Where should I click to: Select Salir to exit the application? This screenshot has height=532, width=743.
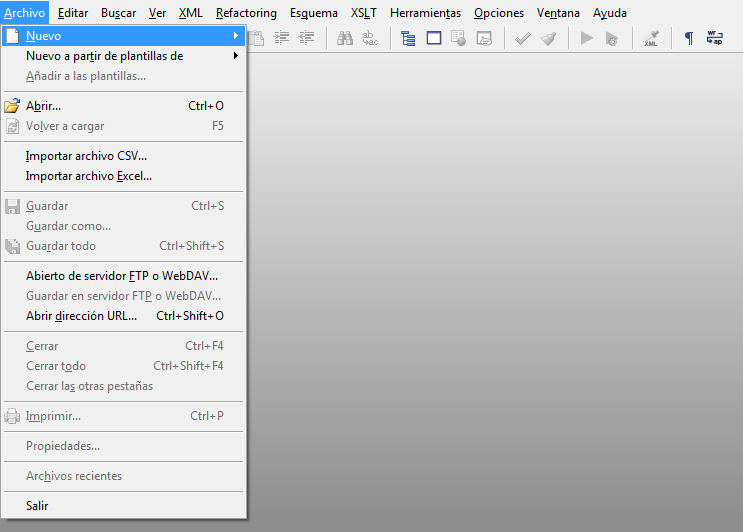coord(123,506)
